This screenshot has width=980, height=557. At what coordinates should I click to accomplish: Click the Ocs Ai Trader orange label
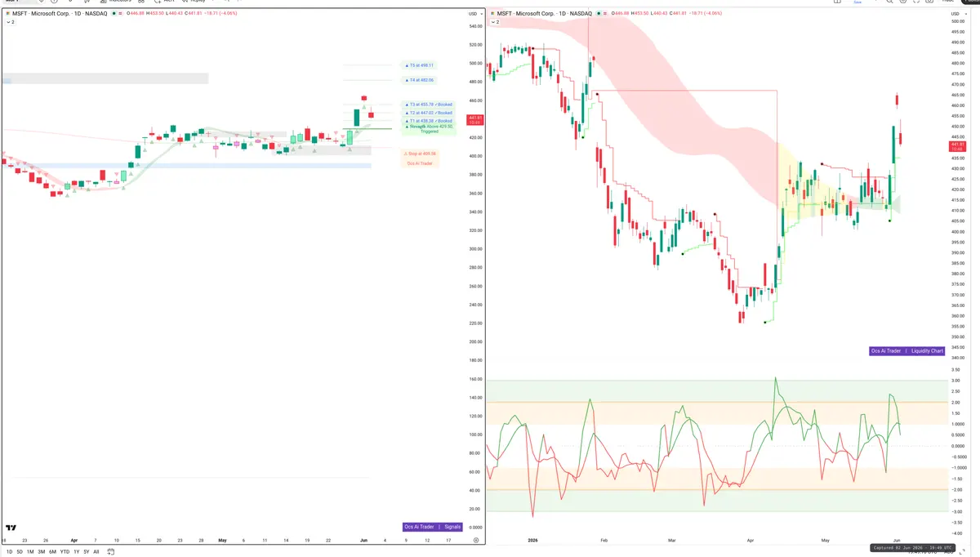click(x=421, y=163)
